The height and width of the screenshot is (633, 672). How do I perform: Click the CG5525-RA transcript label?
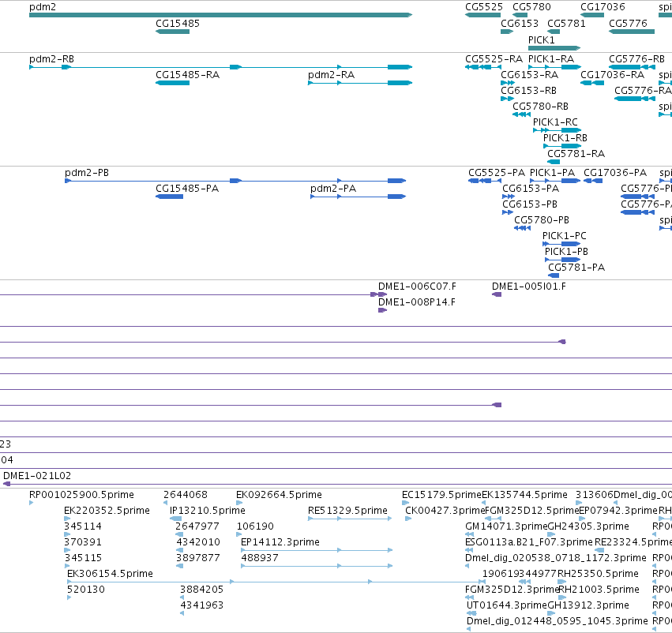pos(494,59)
